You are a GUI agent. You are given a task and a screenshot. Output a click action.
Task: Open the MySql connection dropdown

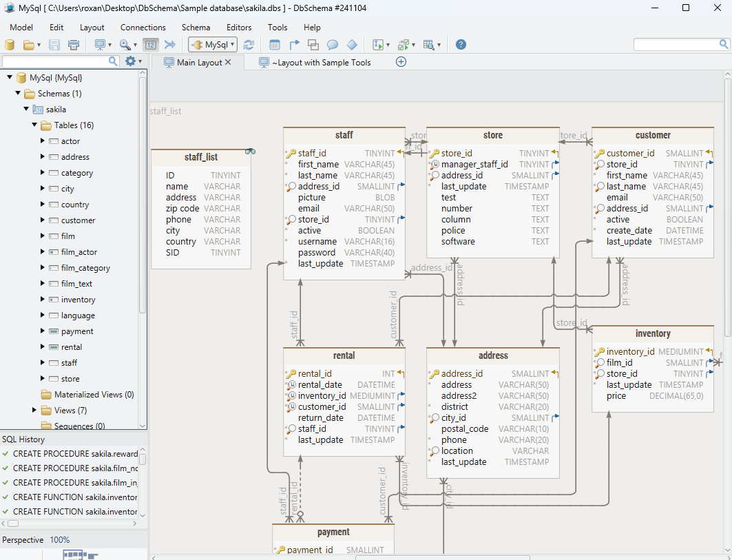click(x=213, y=45)
